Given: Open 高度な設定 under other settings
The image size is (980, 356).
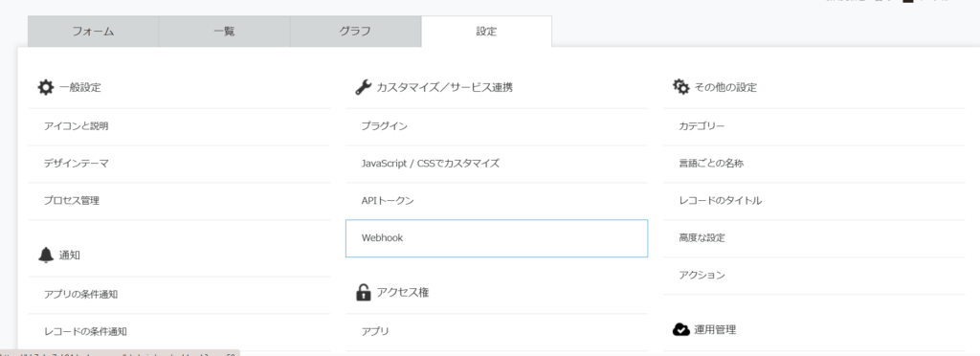Looking at the screenshot, I should [813, 238].
